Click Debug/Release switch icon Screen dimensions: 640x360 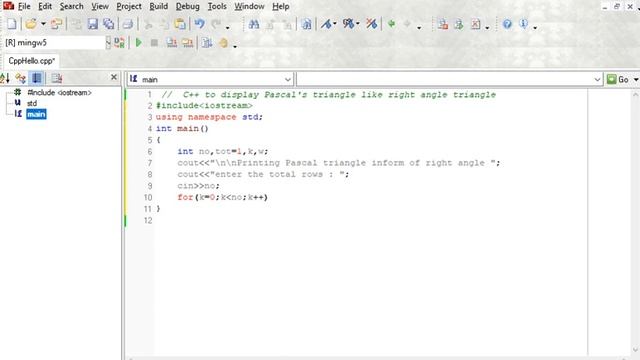click(x=119, y=42)
